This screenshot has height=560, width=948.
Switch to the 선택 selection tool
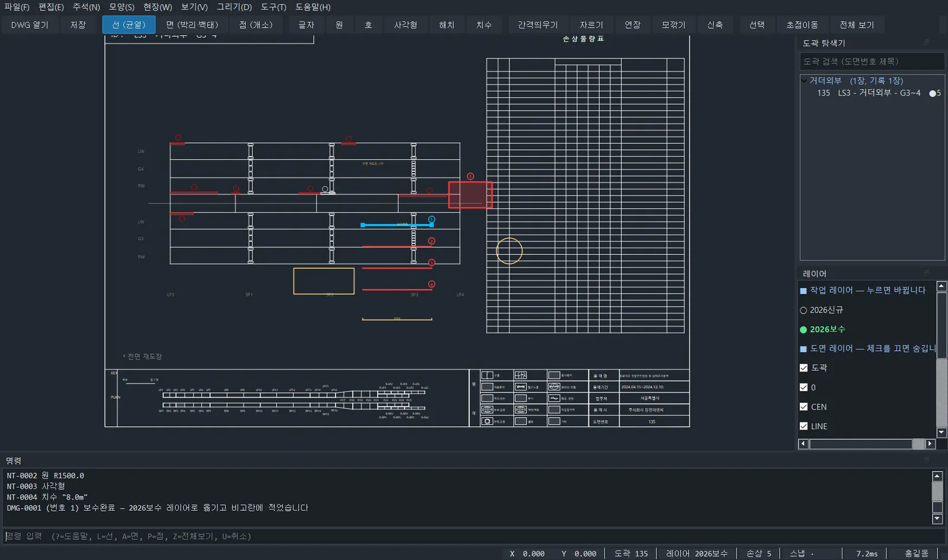(757, 25)
